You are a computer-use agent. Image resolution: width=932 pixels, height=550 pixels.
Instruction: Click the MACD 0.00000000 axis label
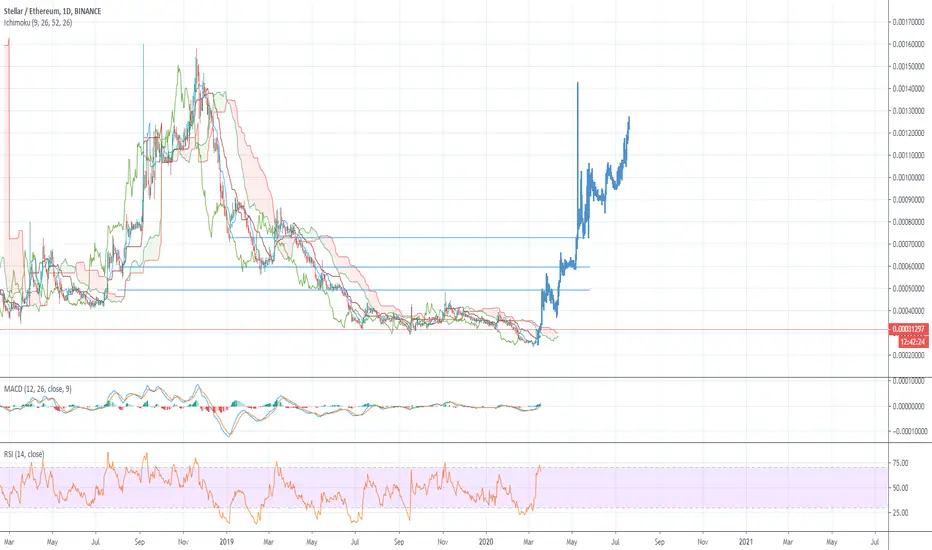tap(908, 407)
